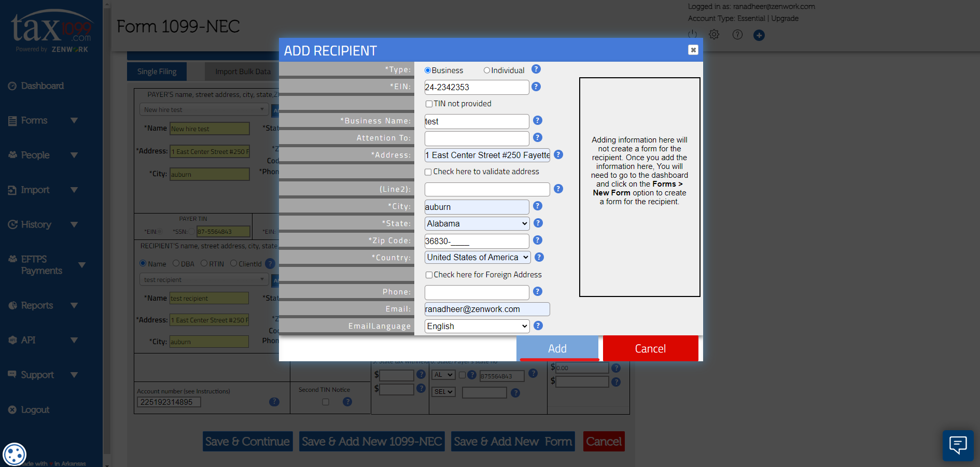Click Save & Add New 1099-NEC button
The height and width of the screenshot is (467, 980).
(372, 442)
